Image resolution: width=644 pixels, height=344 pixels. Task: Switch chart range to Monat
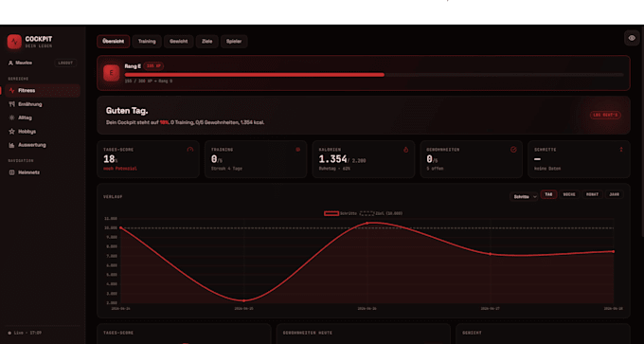pos(592,194)
